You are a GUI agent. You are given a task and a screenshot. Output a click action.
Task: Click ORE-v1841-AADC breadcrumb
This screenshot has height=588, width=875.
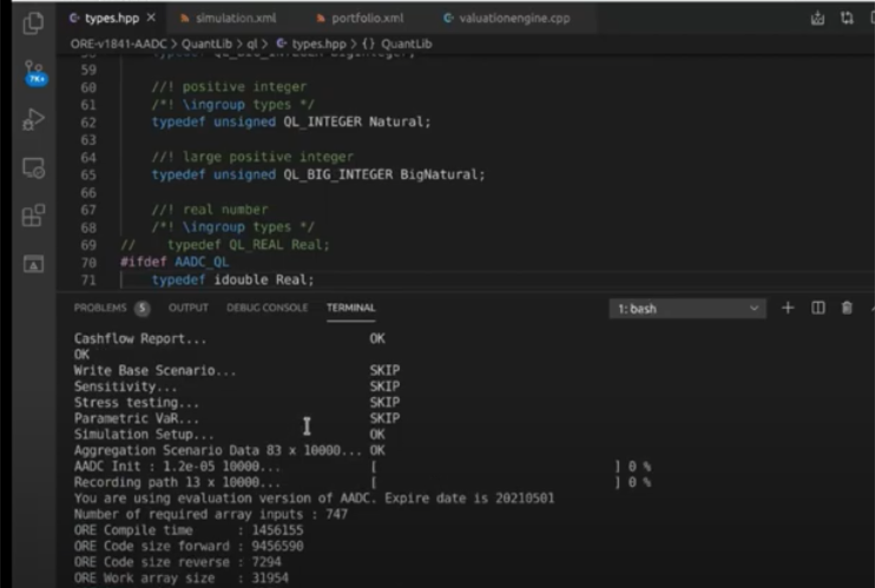119,44
